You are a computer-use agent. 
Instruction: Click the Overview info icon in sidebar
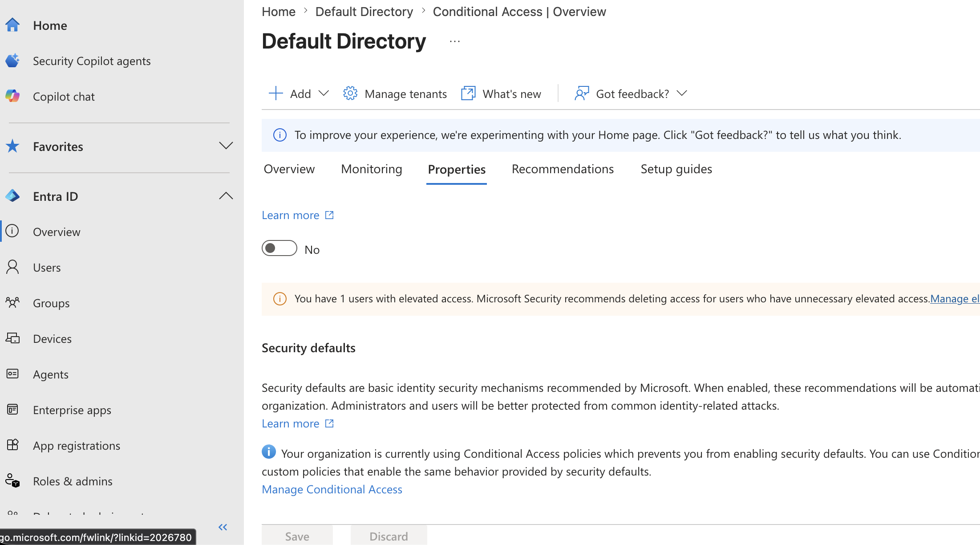12,231
